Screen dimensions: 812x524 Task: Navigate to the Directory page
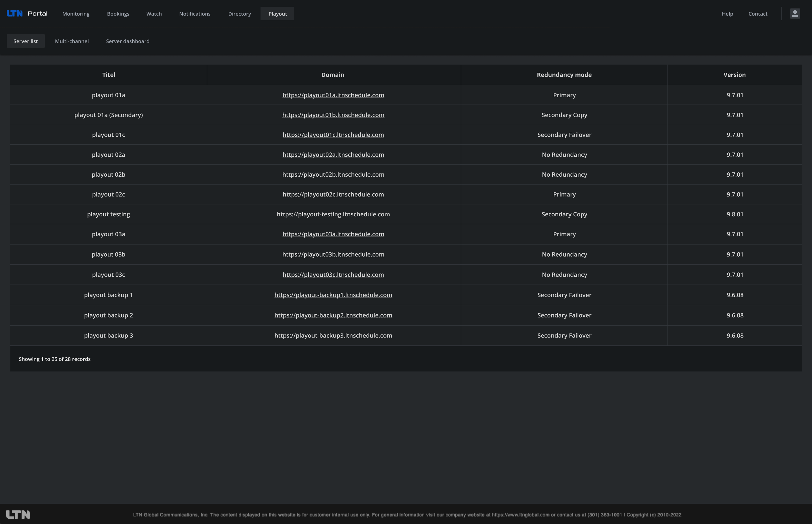[239, 14]
